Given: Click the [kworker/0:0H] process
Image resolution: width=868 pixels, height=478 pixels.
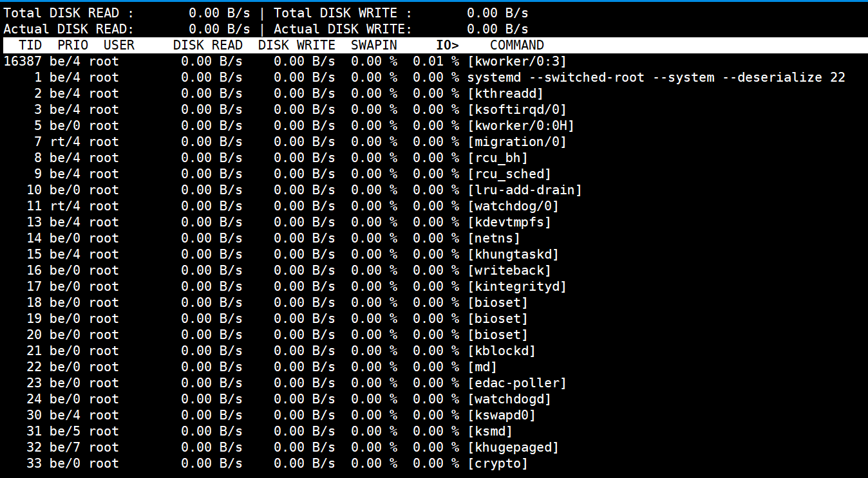Looking at the screenshot, I should click(521, 125).
